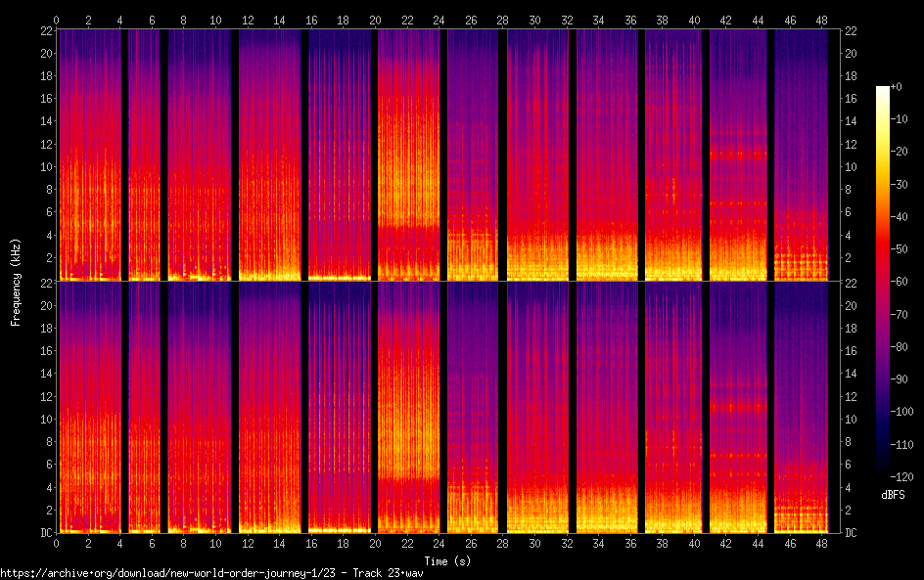Pick the dark bottom end of the color bar

point(883,472)
